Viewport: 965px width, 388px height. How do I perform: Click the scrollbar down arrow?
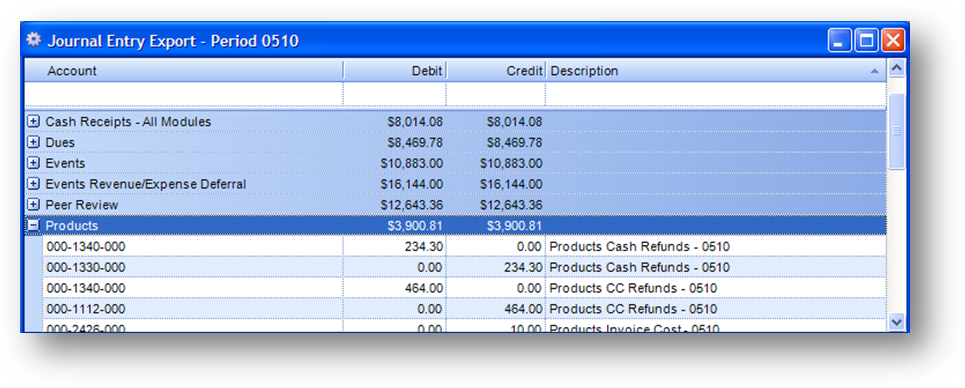pos(897,321)
